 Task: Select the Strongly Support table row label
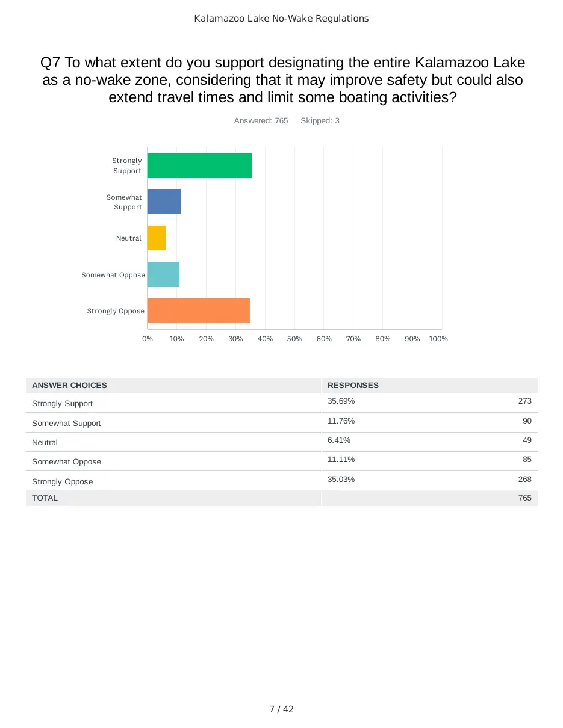[x=62, y=403]
